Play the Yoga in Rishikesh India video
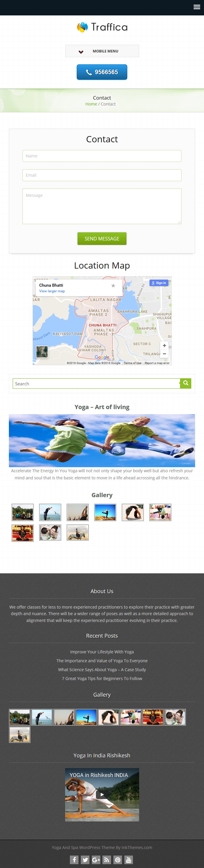Screen dimensions: 204x868 [102, 794]
